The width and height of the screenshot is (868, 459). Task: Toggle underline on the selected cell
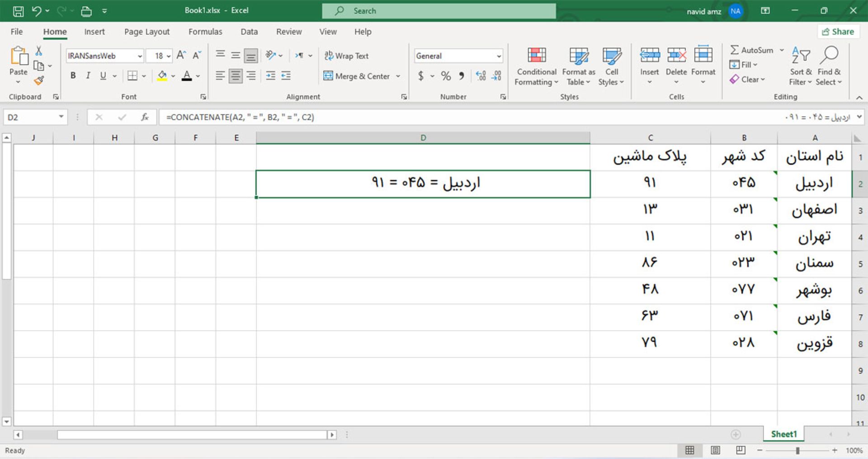tap(103, 76)
